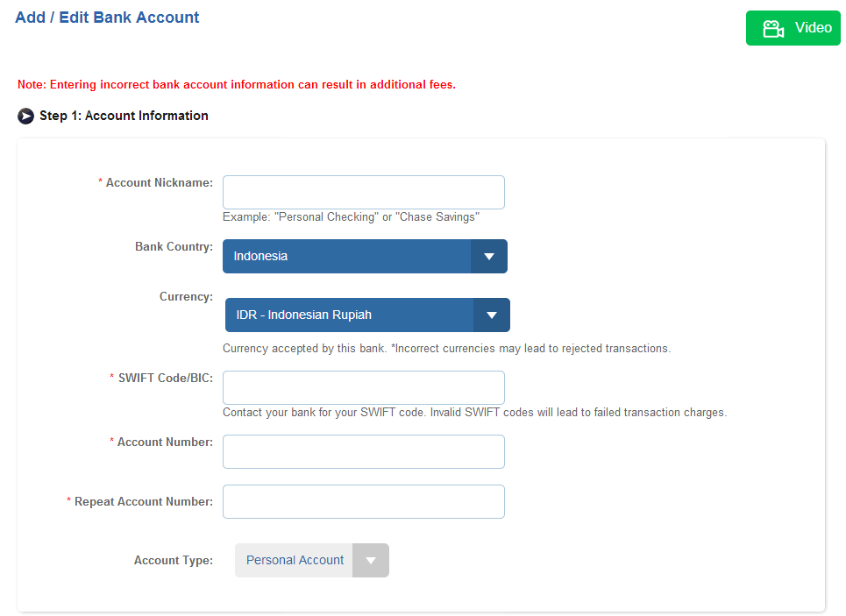Screen dimensions: 846x616
Task: Focus the Account Nickname text field
Action: pos(363,192)
